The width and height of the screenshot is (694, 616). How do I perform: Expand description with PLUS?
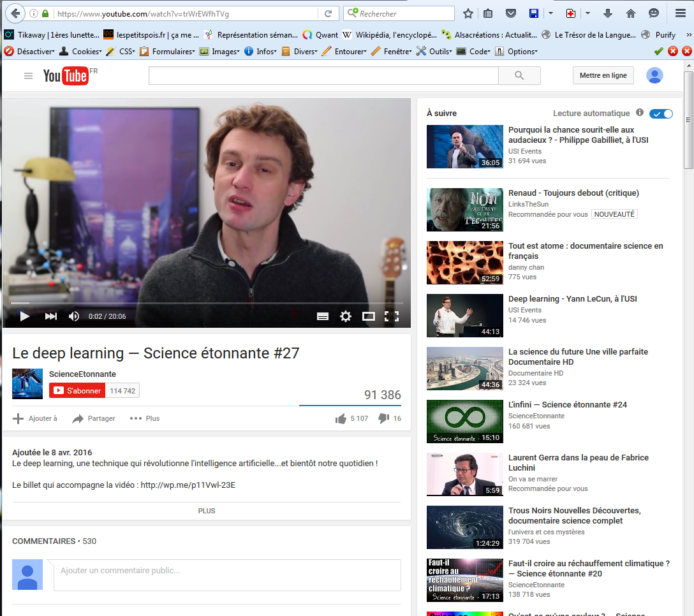pyautogui.click(x=207, y=511)
